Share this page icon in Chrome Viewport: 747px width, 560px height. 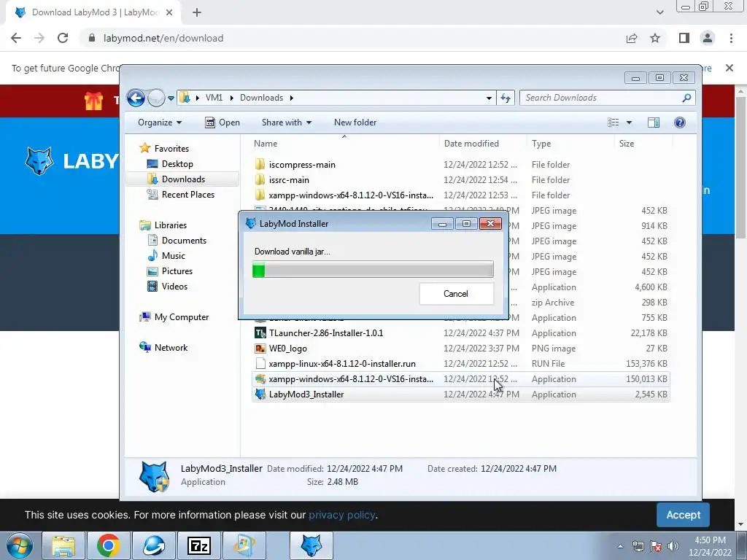pyautogui.click(x=632, y=38)
